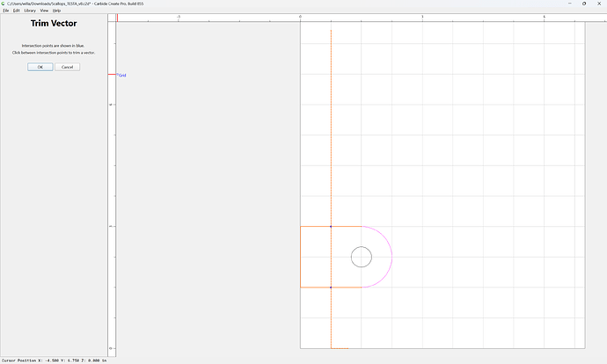
Task: Open the Help menu
Action: pos(56,11)
